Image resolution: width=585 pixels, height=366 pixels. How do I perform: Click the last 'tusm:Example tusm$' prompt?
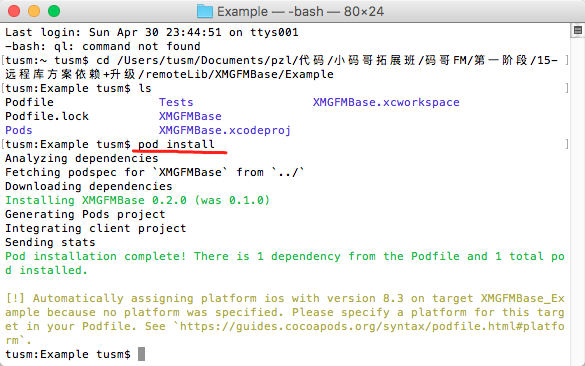tap(68, 354)
